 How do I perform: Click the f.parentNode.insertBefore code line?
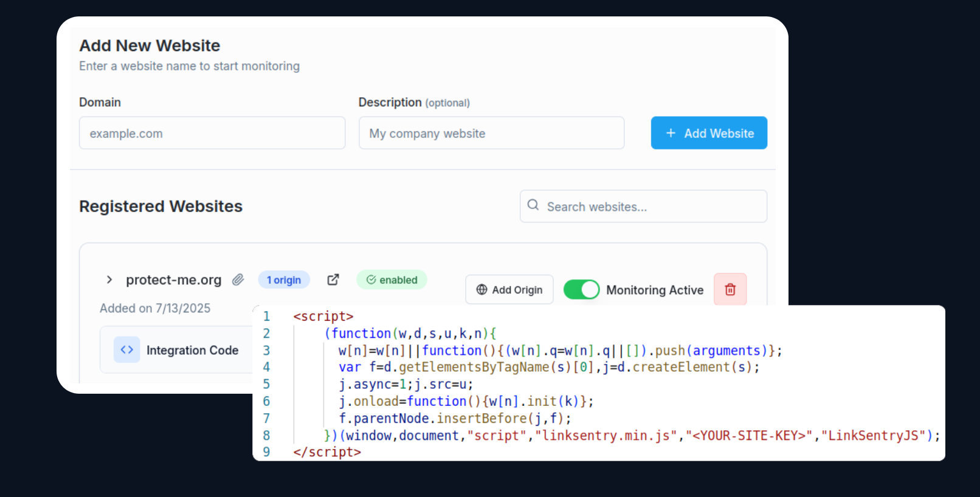click(x=455, y=419)
